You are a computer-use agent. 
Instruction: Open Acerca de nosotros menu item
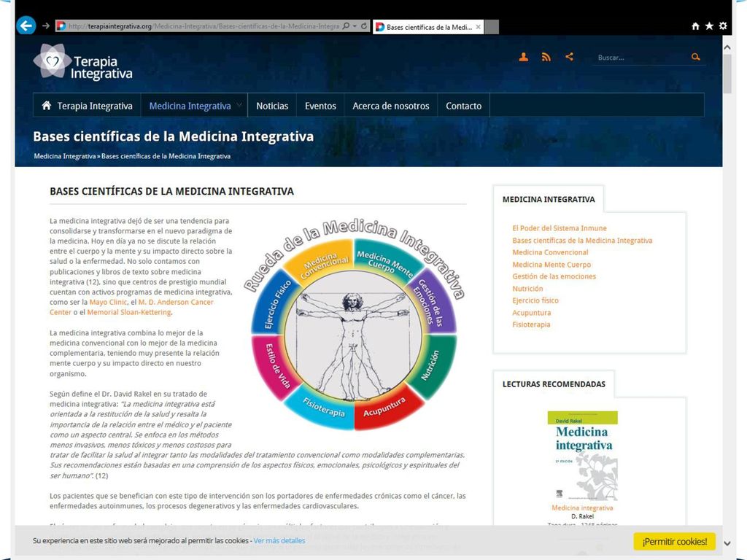(x=391, y=106)
